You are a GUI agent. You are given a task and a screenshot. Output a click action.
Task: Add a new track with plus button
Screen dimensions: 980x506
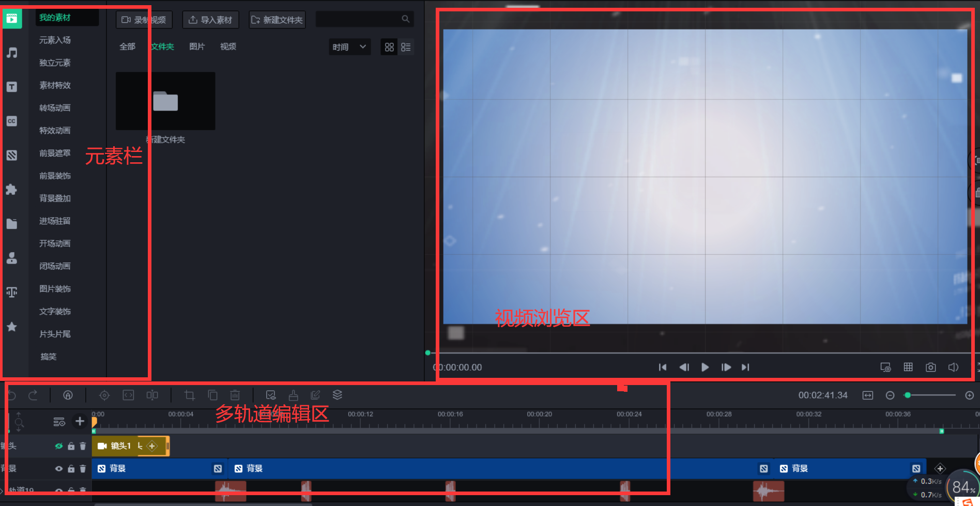click(80, 421)
